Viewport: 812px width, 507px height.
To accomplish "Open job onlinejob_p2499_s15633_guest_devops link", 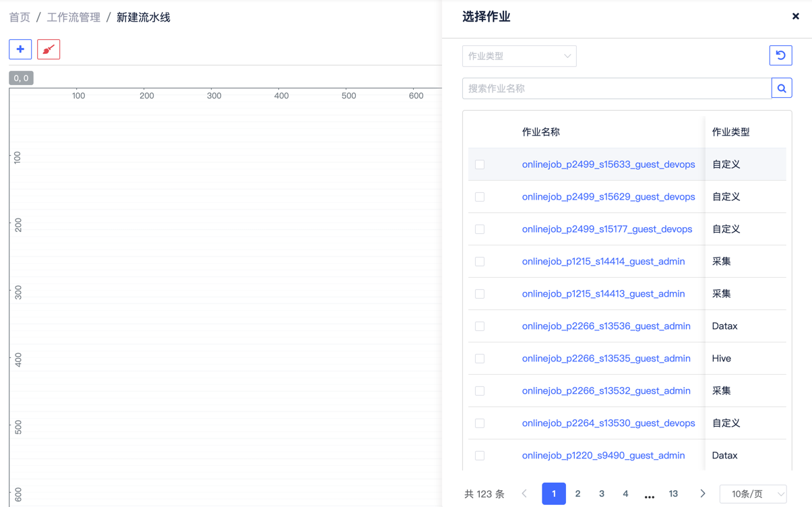I will 608,165.
